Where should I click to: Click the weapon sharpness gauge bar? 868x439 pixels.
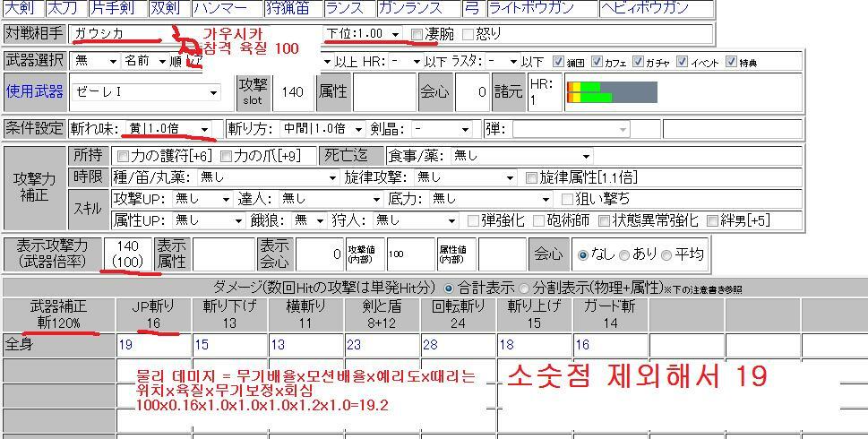coord(612,92)
